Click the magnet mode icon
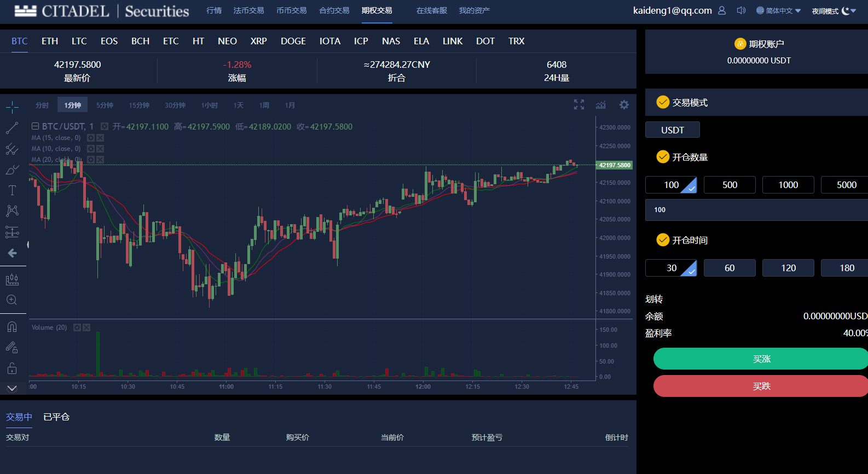The image size is (868, 474). click(x=12, y=327)
